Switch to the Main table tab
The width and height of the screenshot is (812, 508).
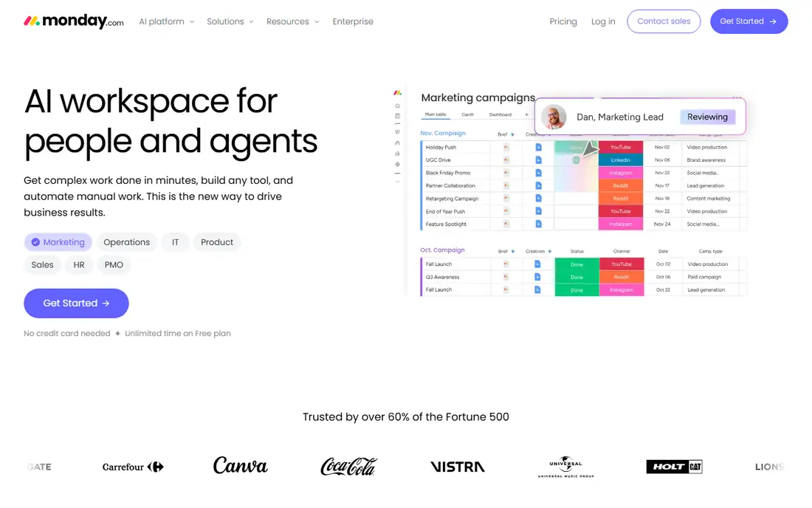point(436,114)
